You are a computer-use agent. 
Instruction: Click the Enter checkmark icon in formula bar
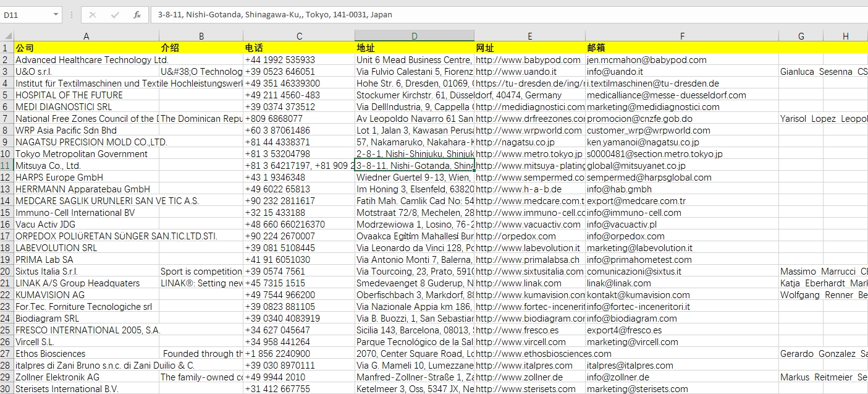[x=115, y=15]
